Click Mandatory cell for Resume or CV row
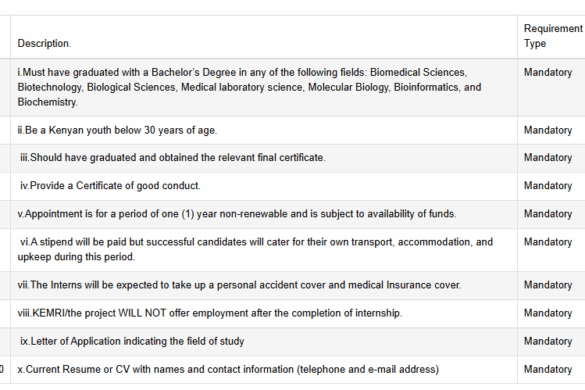Image resolution: width=585 pixels, height=390 pixels. click(x=548, y=369)
